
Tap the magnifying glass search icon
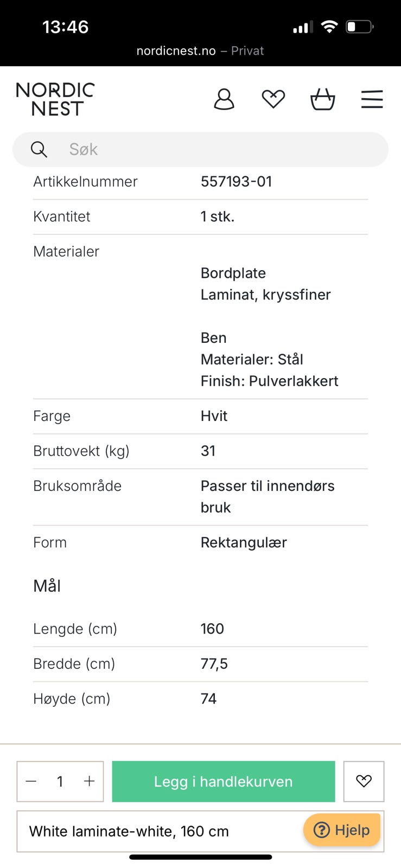click(x=39, y=149)
